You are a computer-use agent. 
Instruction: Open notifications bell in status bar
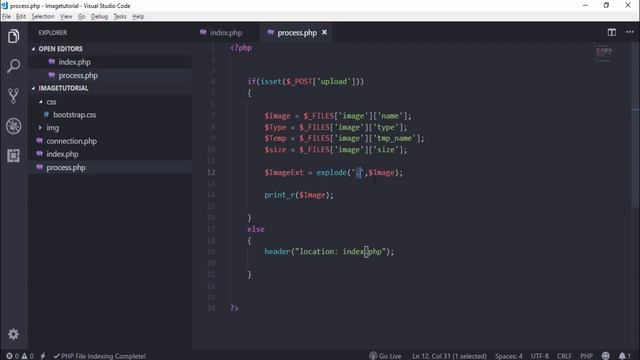point(624,356)
